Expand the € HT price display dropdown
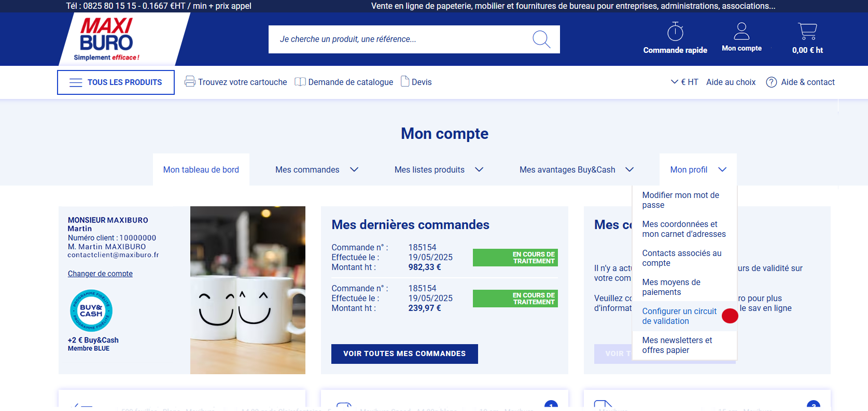The image size is (868, 411). pos(684,82)
